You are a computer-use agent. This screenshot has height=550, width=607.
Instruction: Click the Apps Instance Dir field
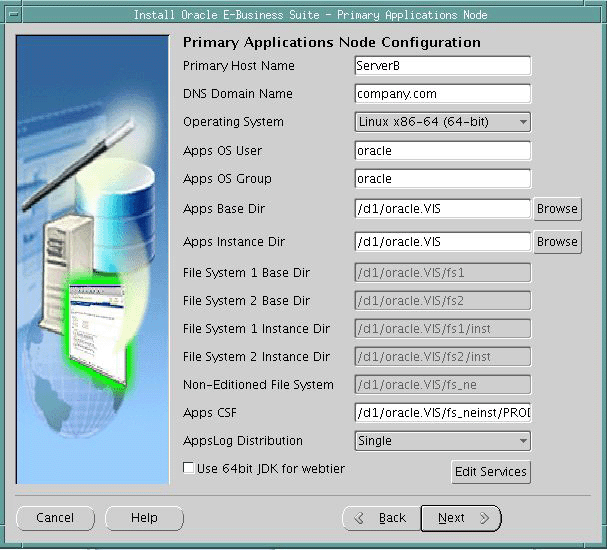(x=442, y=242)
